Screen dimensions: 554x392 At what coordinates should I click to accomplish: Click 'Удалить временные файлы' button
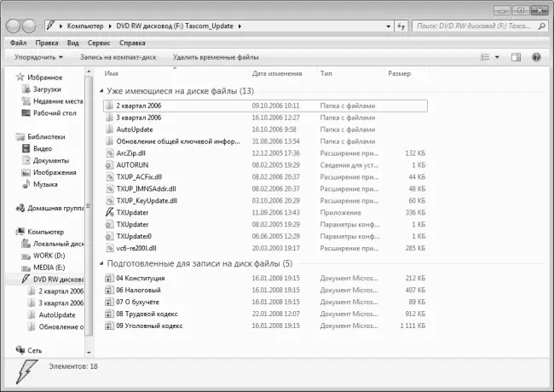[x=216, y=57]
